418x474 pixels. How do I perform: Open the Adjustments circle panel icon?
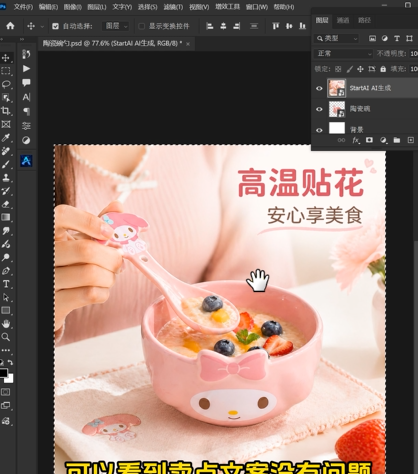tap(26, 140)
